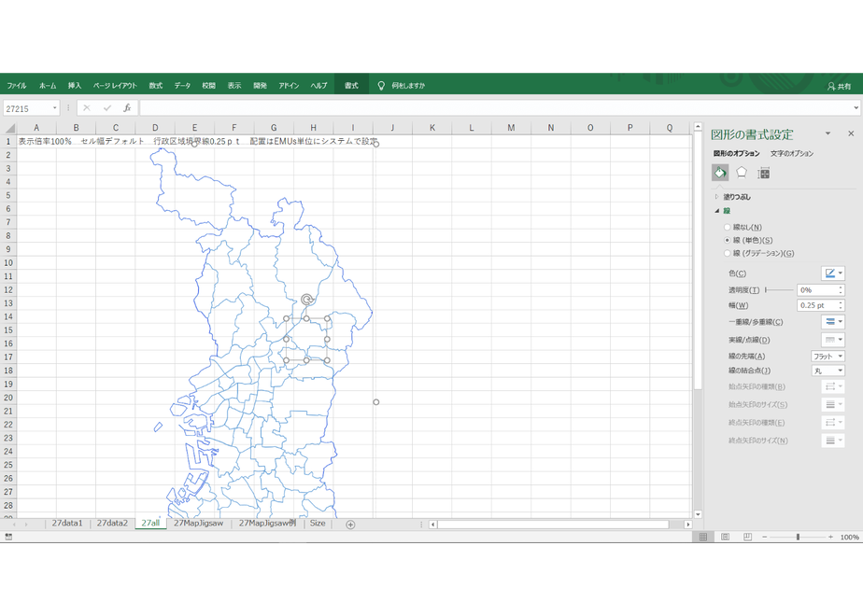
Task: Select the 線なし(N) radio option
Action: [727, 227]
